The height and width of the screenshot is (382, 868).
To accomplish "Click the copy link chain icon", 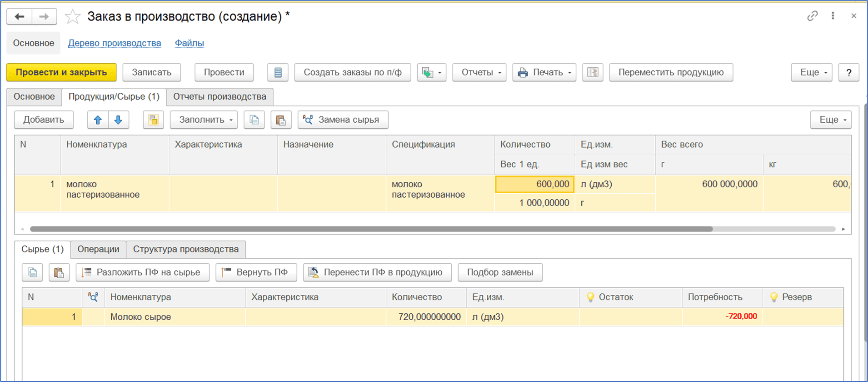I will (812, 16).
